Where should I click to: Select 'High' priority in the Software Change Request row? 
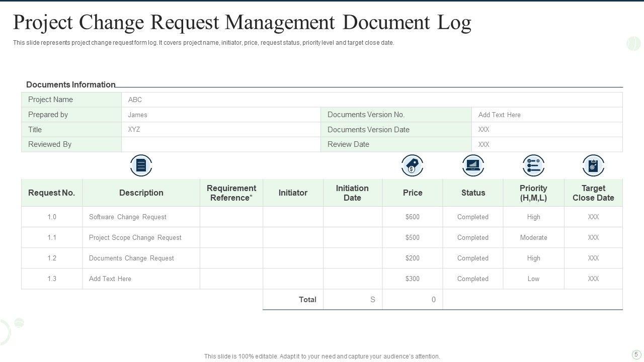pyautogui.click(x=533, y=217)
